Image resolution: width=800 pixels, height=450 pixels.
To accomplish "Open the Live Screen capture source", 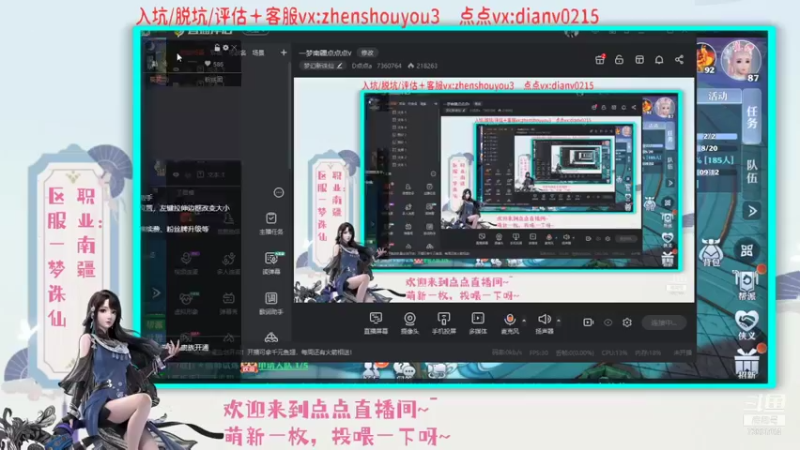I will click(x=376, y=323).
